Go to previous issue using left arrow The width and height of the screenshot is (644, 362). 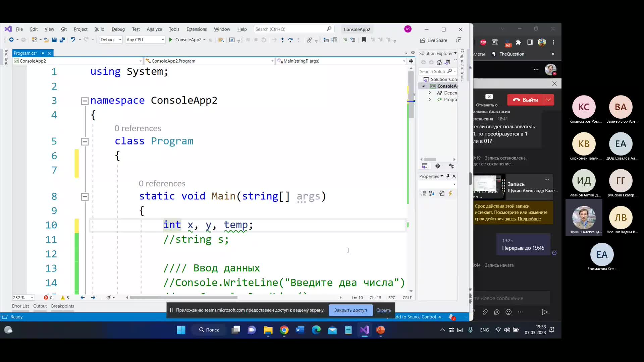83,298
